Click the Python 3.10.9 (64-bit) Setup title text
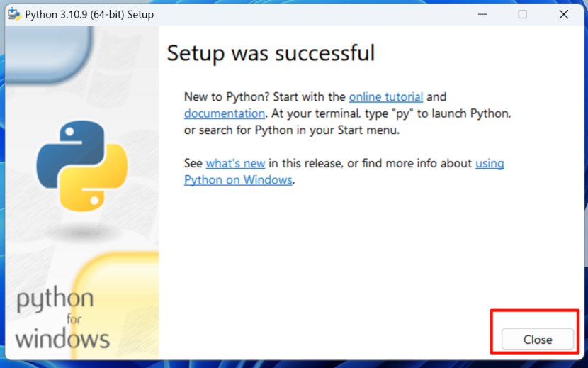 pyautogui.click(x=89, y=15)
